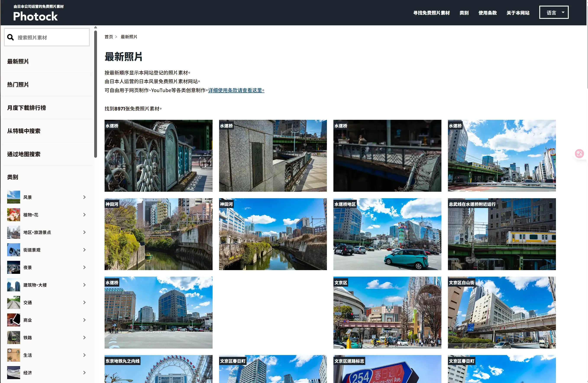
Task: Expand the 交通 category chevron
Action: [x=84, y=302]
